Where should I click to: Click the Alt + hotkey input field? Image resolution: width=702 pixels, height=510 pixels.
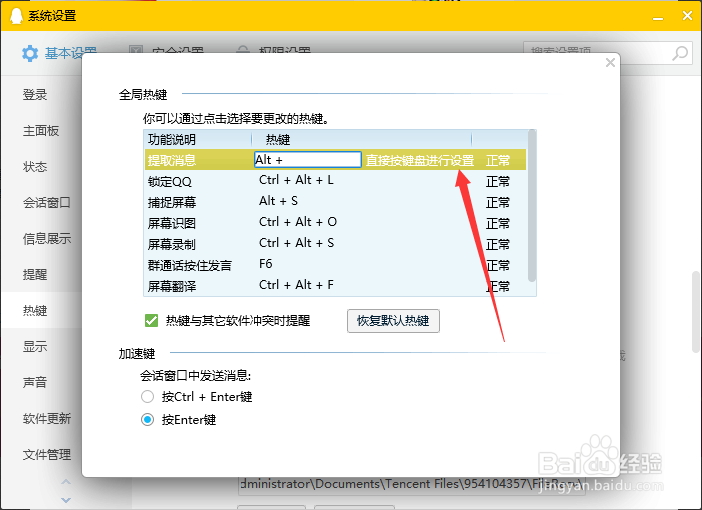[x=308, y=160]
